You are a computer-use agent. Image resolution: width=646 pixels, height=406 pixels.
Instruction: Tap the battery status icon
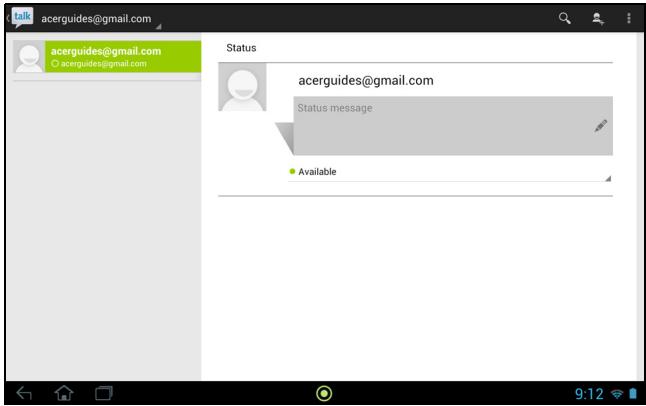point(633,394)
